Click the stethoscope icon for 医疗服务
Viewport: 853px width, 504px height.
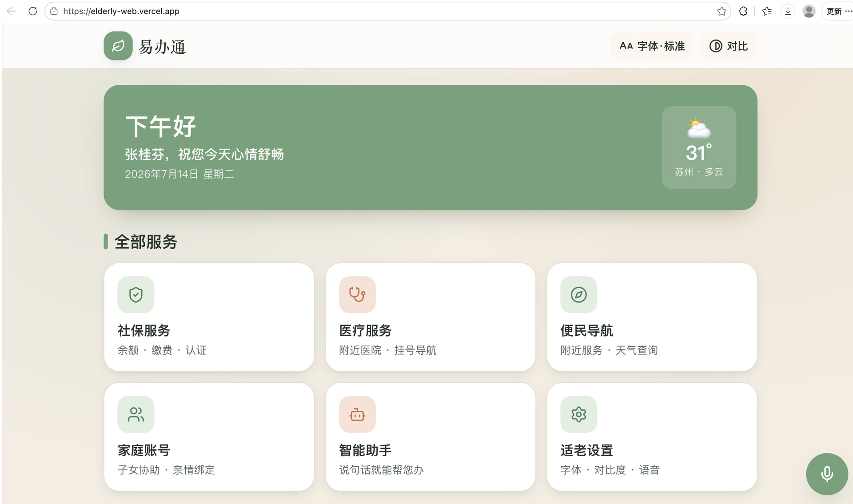pos(357,294)
